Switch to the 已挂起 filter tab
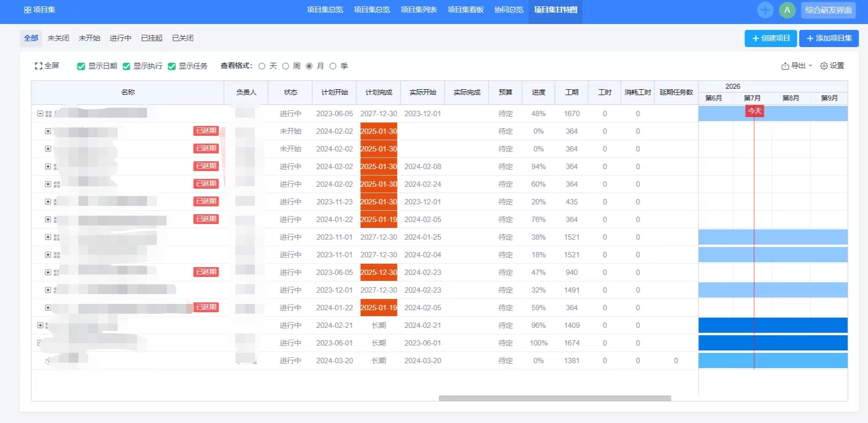 click(151, 38)
